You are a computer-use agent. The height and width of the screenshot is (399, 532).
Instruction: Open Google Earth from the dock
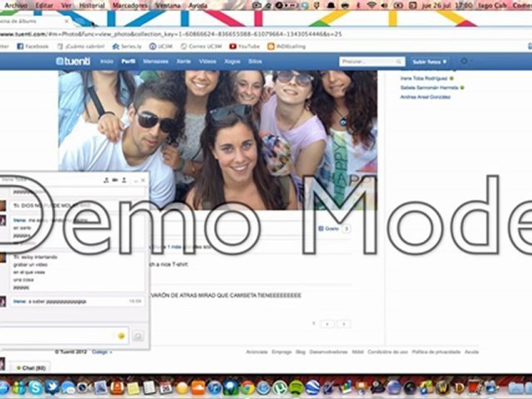pyautogui.click(x=313, y=388)
